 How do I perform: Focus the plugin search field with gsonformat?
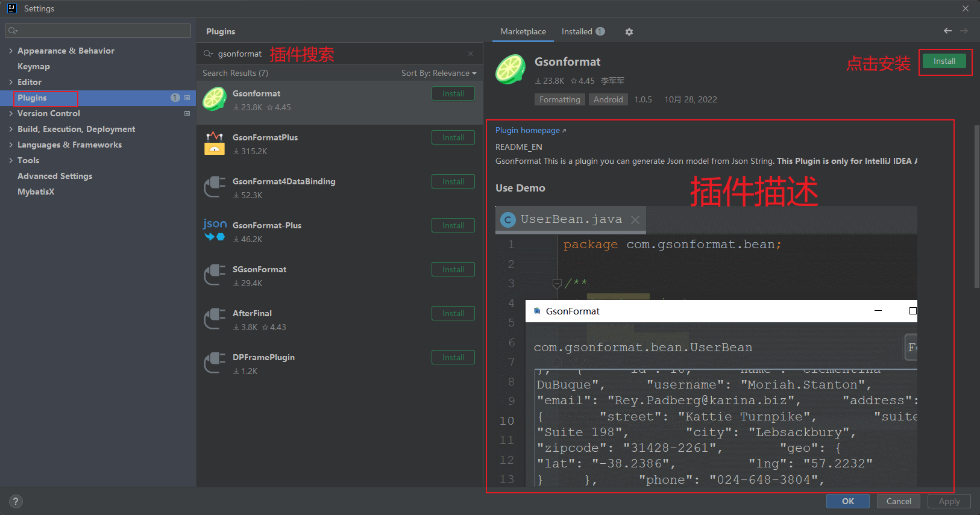point(341,54)
